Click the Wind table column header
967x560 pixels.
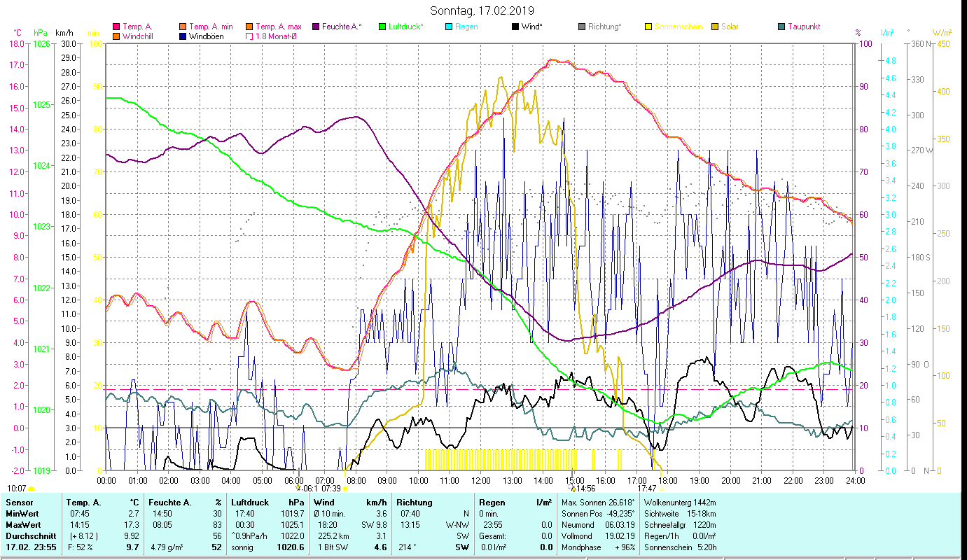(324, 503)
